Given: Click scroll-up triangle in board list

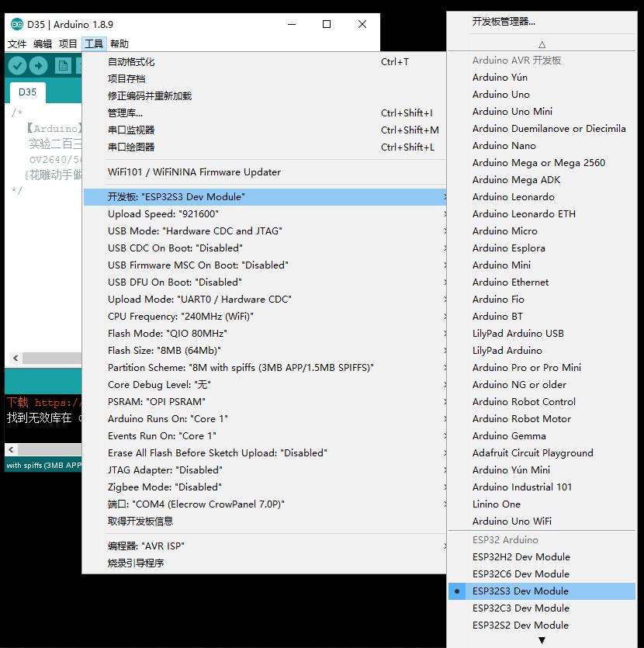Looking at the screenshot, I should tap(542, 44).
